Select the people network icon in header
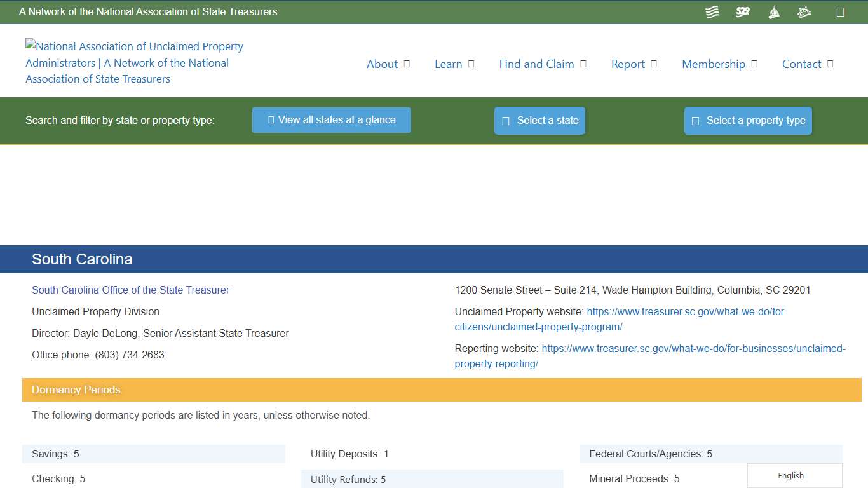868x488 pixels. (804, 11)
